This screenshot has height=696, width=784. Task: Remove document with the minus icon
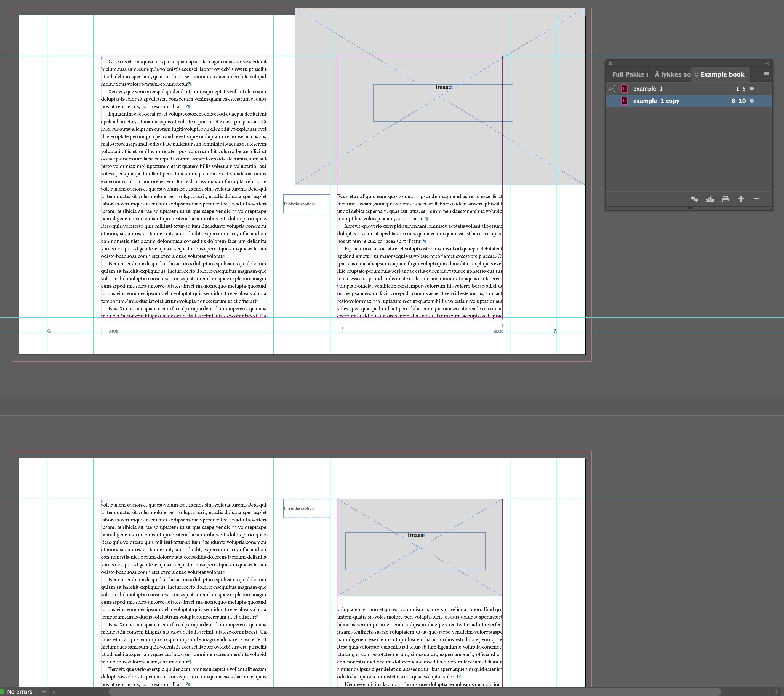[756, 199]
